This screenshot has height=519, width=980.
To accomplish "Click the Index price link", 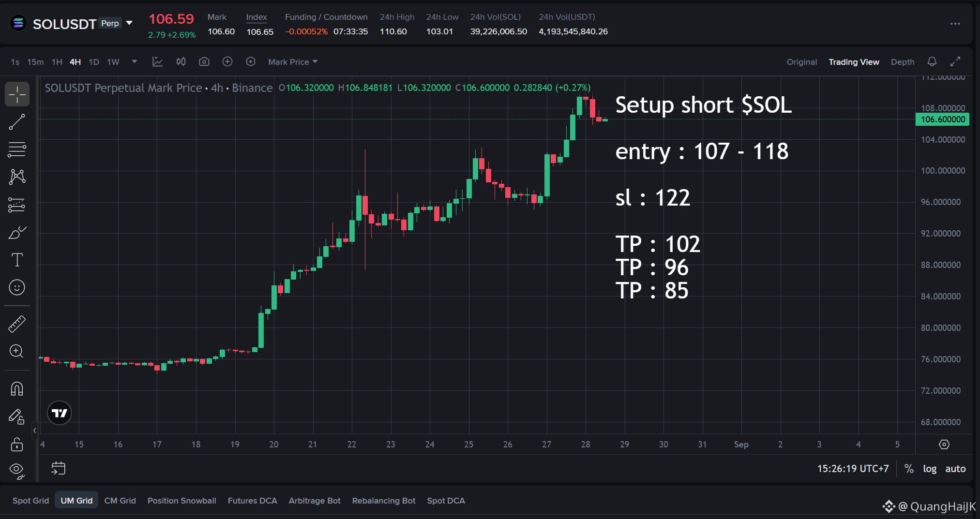I will tap(256, 17).
